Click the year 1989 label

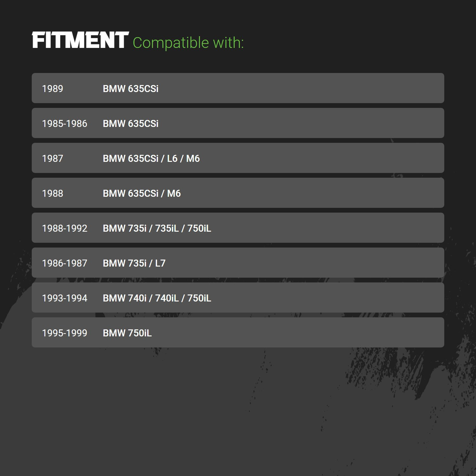click(53, 89)
